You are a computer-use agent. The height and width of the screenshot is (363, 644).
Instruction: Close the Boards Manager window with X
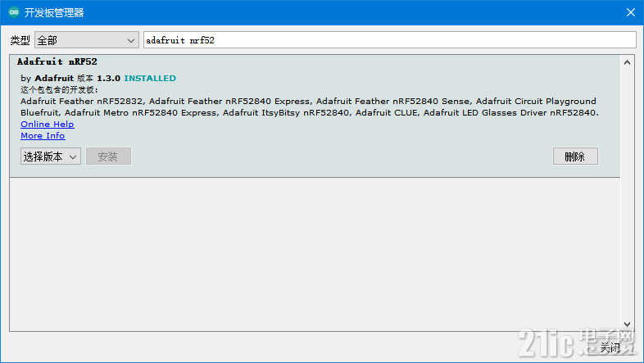click(x=631, y=12)
